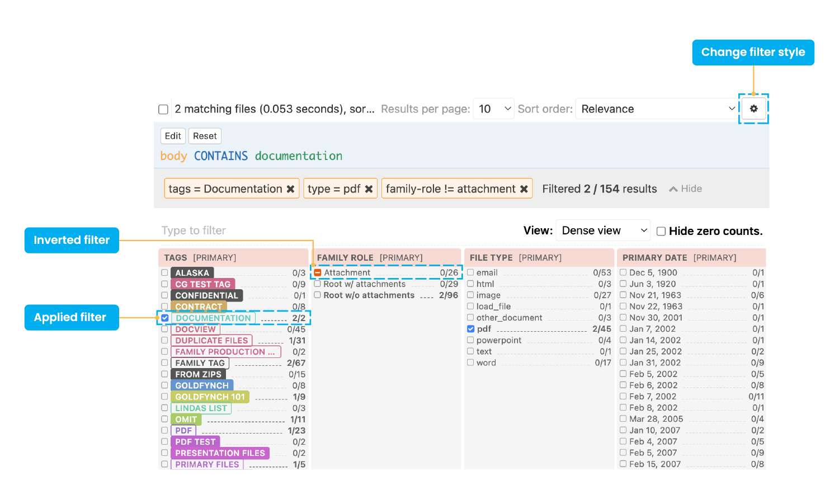Viewport: 839px width, 504px height.
Task: Uncheck the pdf file type checkbox
Action: (471, 329)
